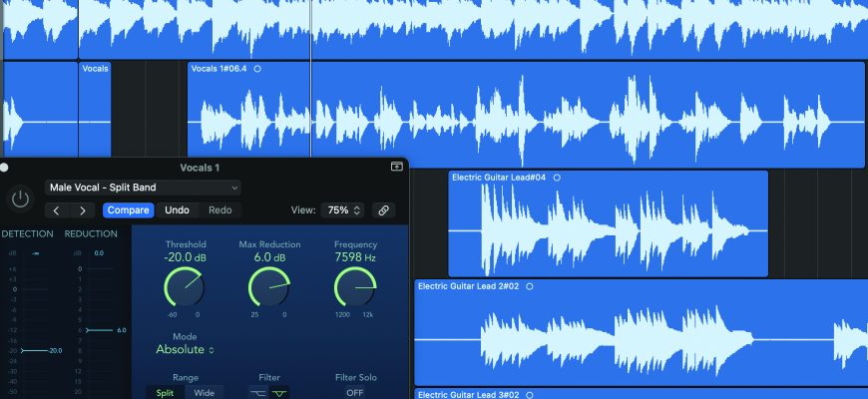Click the Compare button
Screen dimensions: 868x399
coord(128,210)
